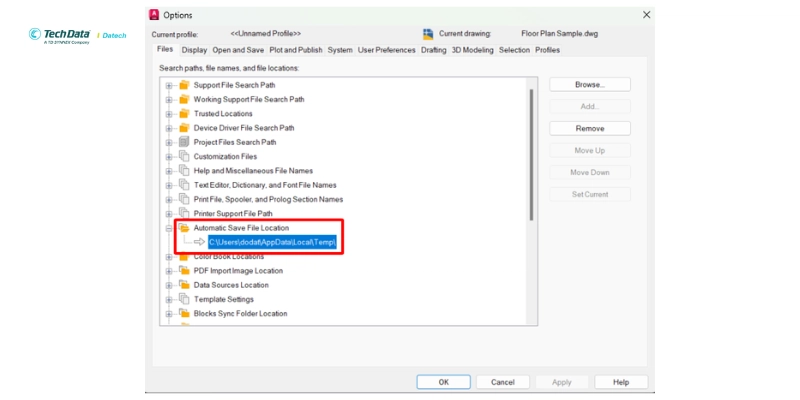The image size is (800, 400).
Task: Select the System tab
Action: pyautogui.click(x=340, y=50)
